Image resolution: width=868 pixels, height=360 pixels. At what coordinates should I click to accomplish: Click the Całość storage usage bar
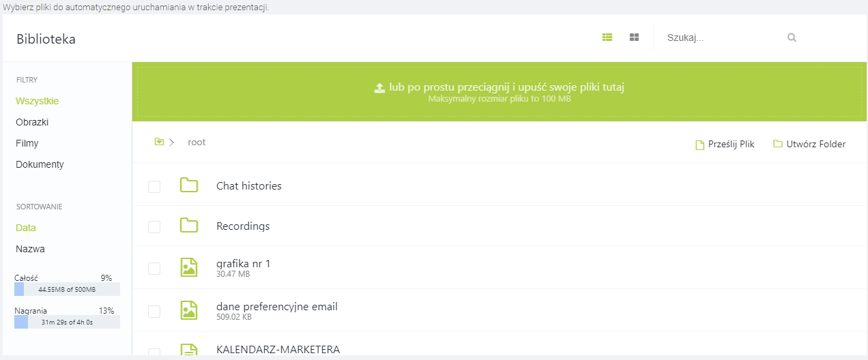pyautogui.click(x=67, y=289)
